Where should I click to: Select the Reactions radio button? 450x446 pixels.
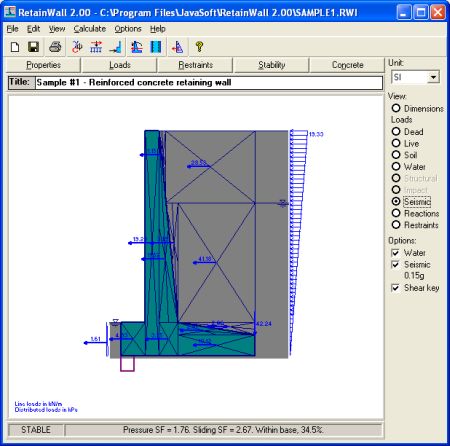click(396, 213)
